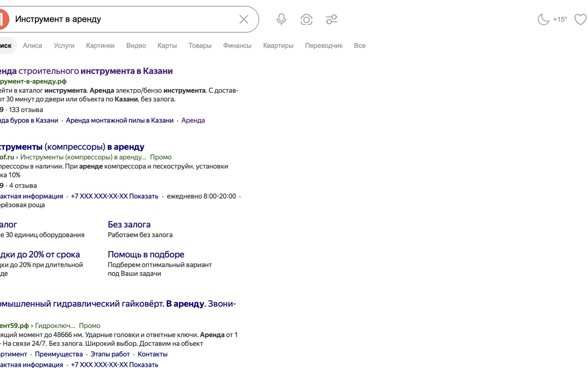
Task: Open the Квартиры tab
Action: (x=278, y=46)
